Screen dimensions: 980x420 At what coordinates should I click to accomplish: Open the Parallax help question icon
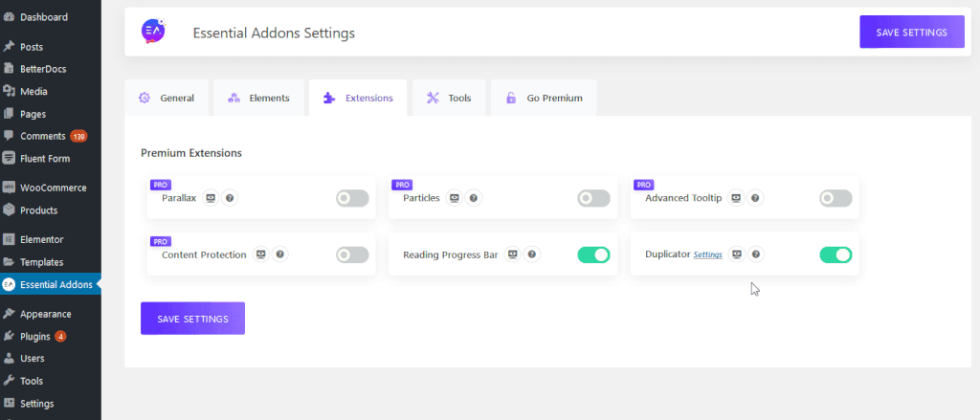click(x=230, y=198)
